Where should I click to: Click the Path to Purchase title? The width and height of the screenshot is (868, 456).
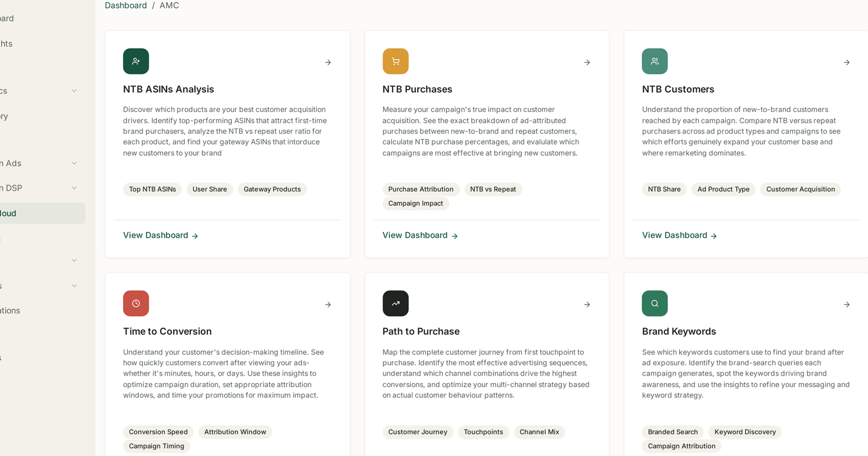[421, 331]
